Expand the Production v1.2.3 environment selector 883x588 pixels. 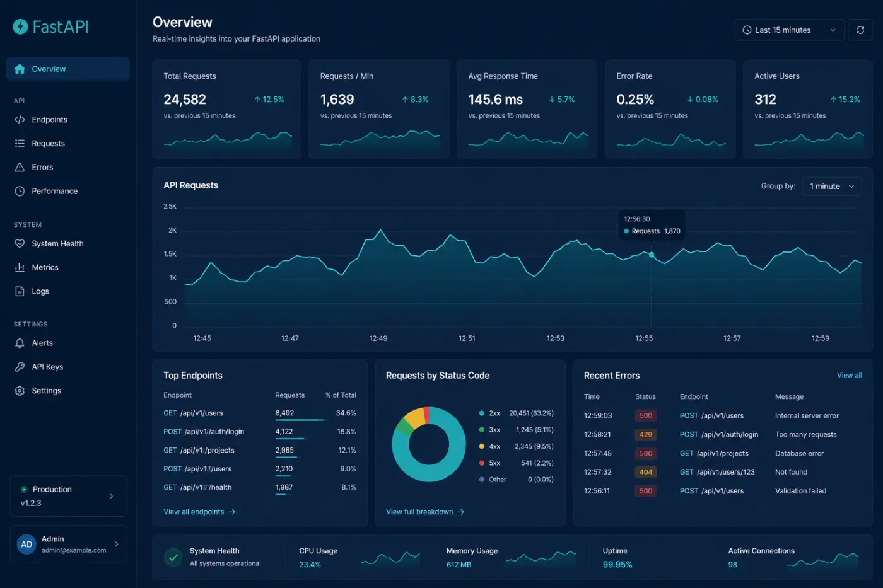pyautogui.click(x=68, y=496)
